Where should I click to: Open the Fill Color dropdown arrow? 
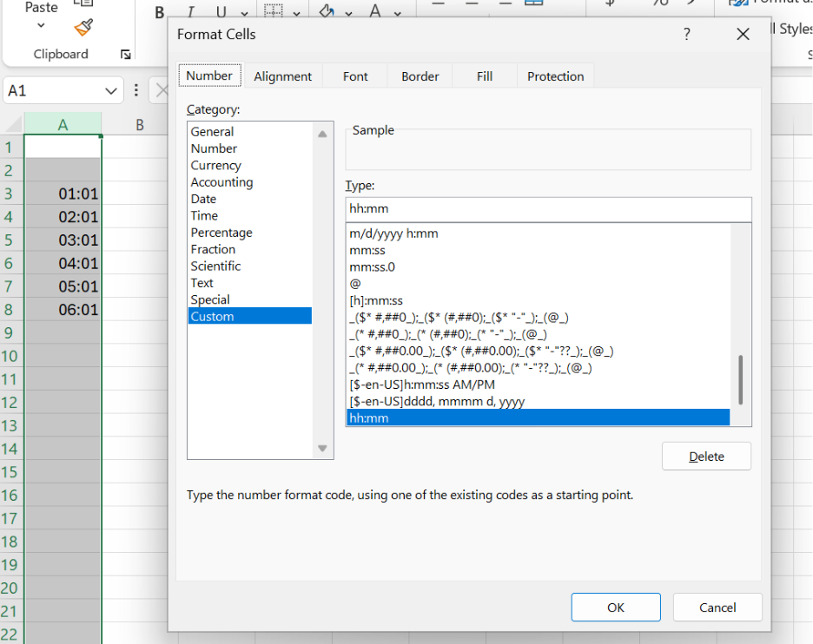pyautogui.click(x=348, y=14)
